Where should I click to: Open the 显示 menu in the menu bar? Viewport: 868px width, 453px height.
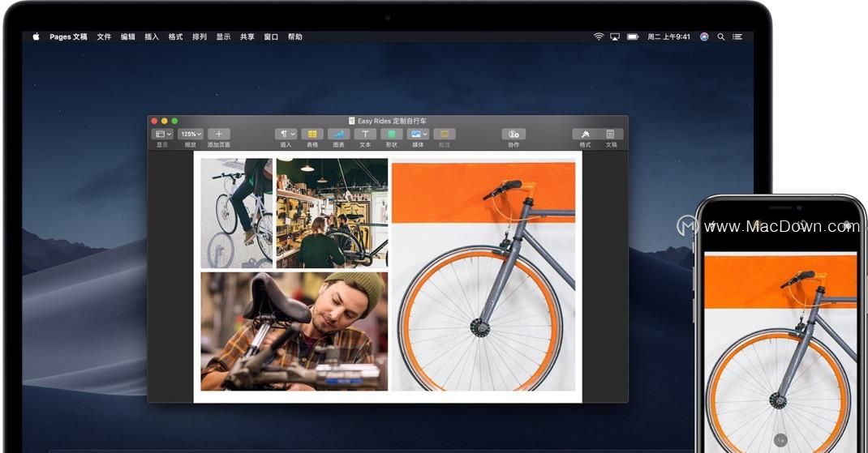tap(223, 36)
